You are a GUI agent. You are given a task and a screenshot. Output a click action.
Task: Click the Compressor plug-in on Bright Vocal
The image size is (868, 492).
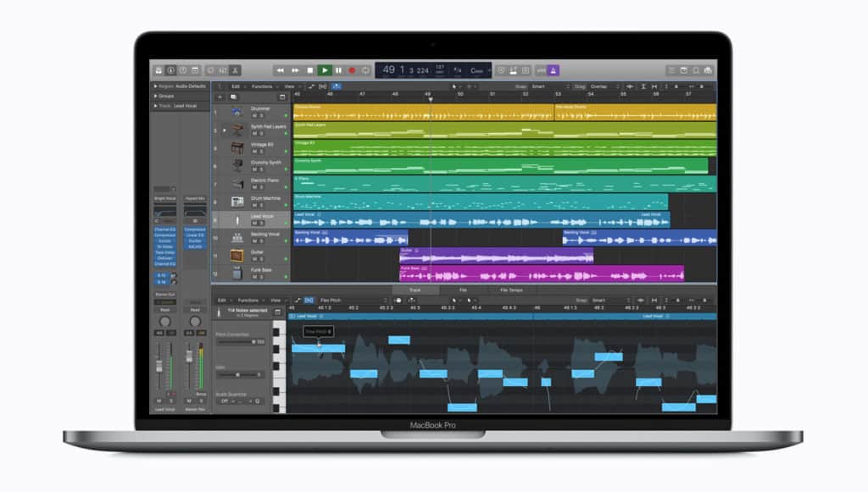164,234
